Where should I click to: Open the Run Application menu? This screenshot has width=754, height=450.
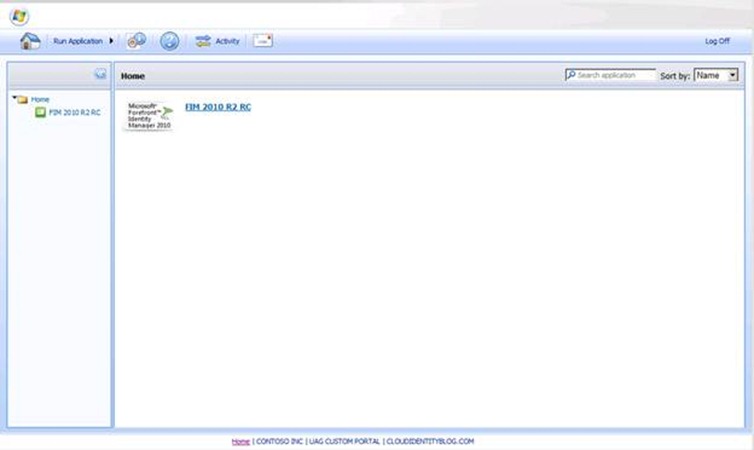coord(78,41)
